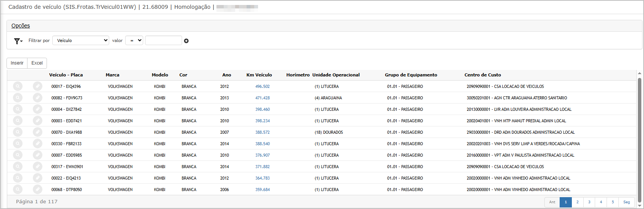
Task: View details of vehicle 00068 - DTP8050
Action: (18, 190)
